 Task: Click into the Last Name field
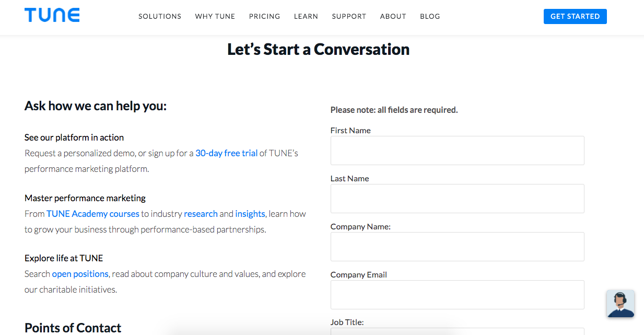[457, 199]
